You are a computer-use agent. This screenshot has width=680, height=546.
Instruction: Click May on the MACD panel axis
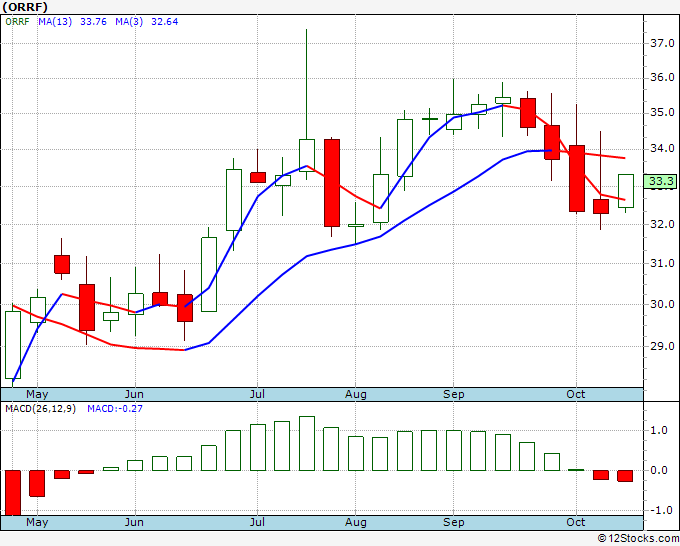(37, 522)
